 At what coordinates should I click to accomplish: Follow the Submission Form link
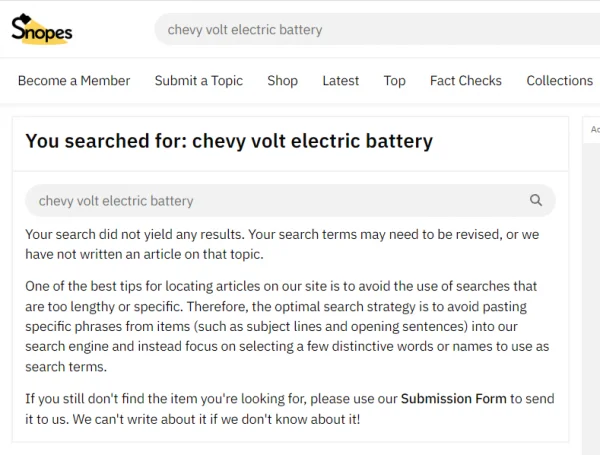pos(453,399)
